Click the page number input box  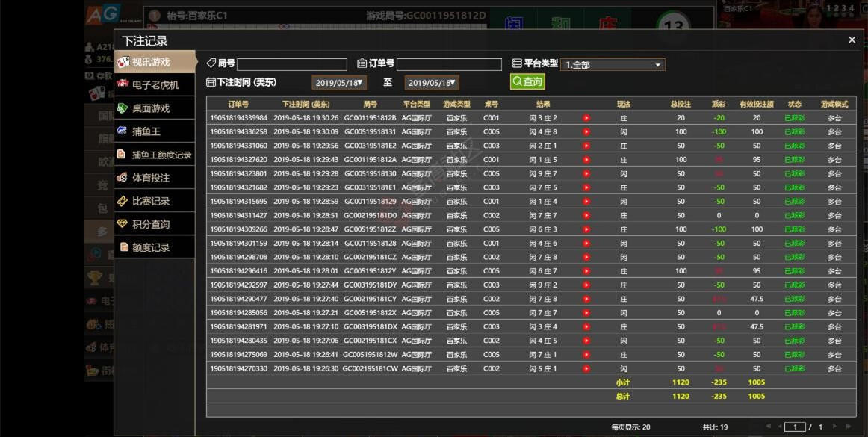click(x=796, y=427)
